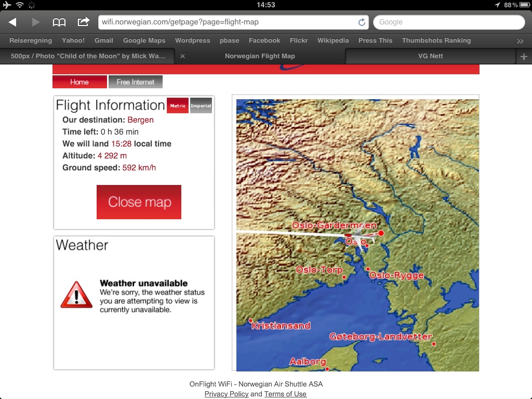Switch to the VG Nett tab

tap(430, 56)
